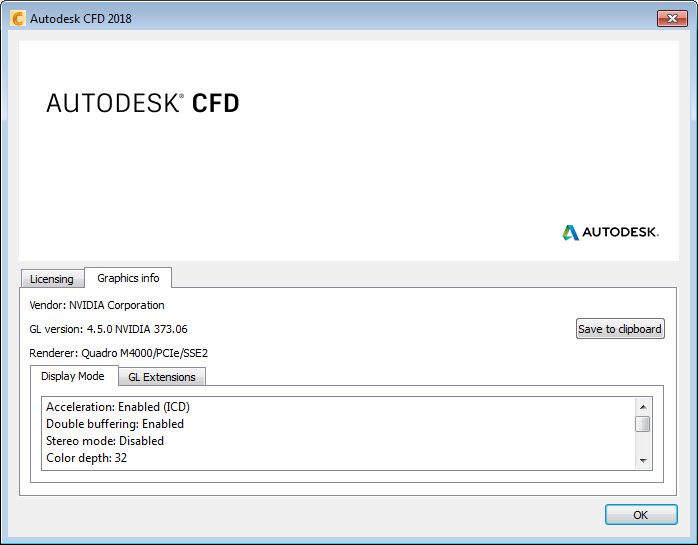Confirm with the OK button

tap(641, 515)
